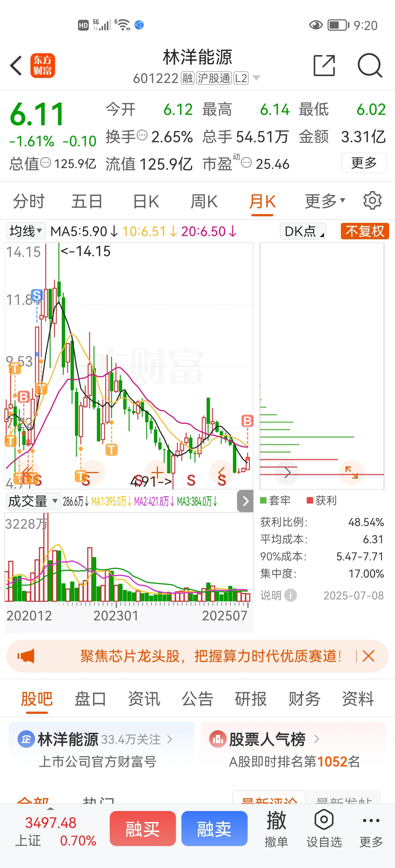The width and height of the screenshot is (395, 868).
Task: Tap the 撤单 icon
Action: (x=276, y=821)
